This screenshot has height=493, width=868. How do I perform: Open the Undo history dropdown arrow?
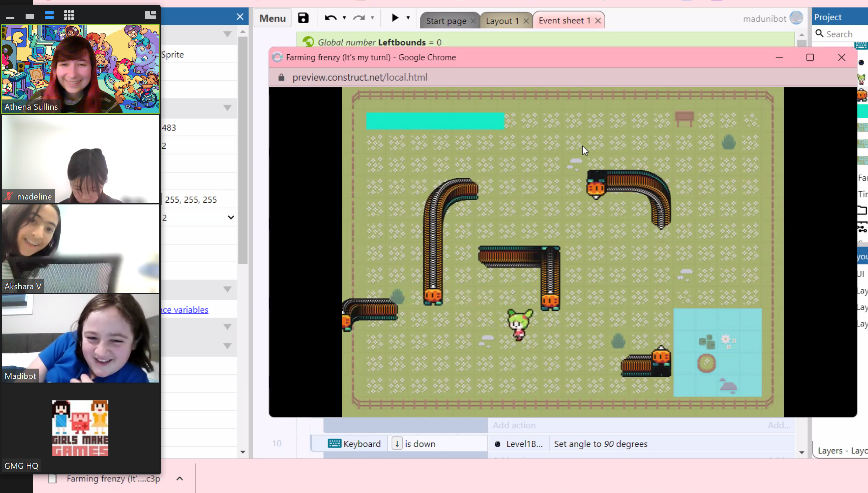344,18
